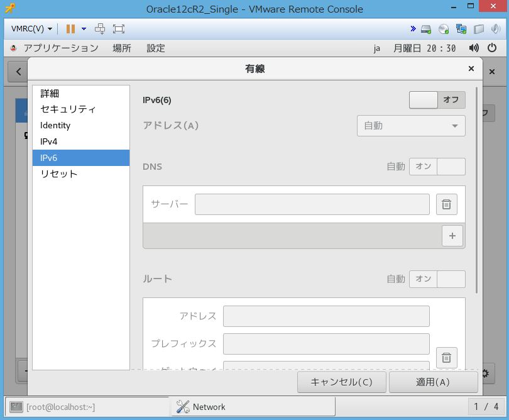Pause the virtual machine with pause icon
This screenshot has width=509, height=420.
click(x=70, y=29)
